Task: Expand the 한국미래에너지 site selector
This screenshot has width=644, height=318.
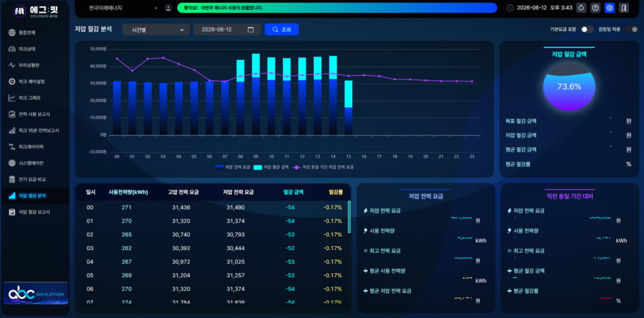Action: pyautogui.click(x=123, y=8)
